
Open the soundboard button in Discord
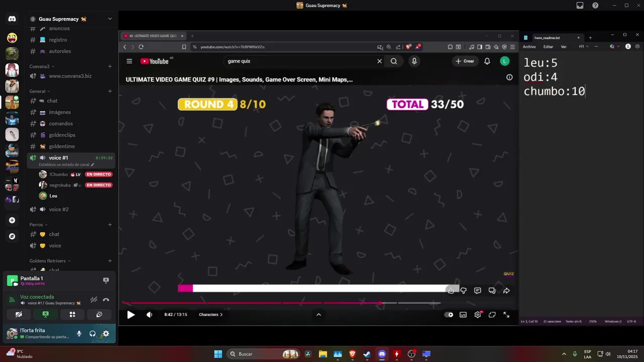coord(99,314)
